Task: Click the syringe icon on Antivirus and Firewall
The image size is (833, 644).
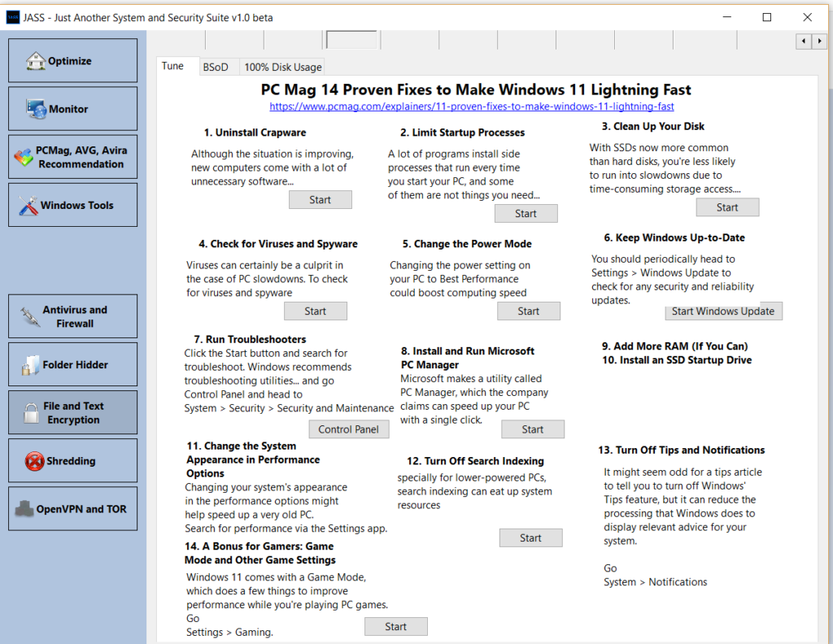Action: pyautogui.click(x=30, y=317)
